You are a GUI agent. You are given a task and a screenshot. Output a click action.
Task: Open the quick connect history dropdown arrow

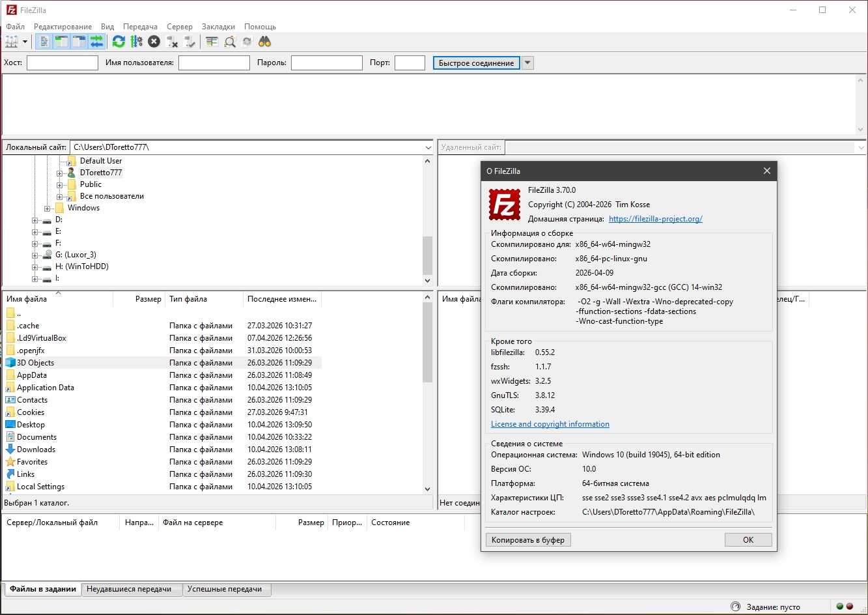528,63
